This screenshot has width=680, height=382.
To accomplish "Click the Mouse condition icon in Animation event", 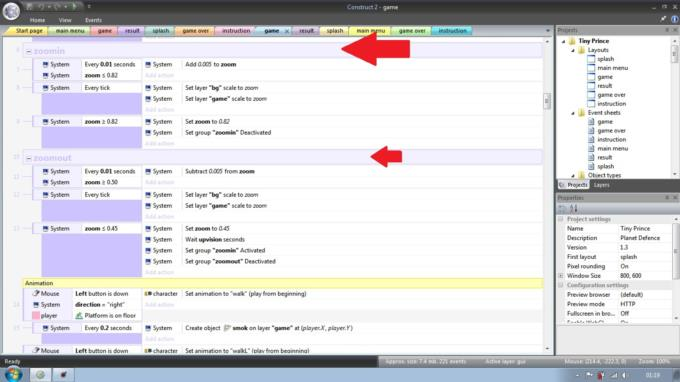I will (36, 294).
